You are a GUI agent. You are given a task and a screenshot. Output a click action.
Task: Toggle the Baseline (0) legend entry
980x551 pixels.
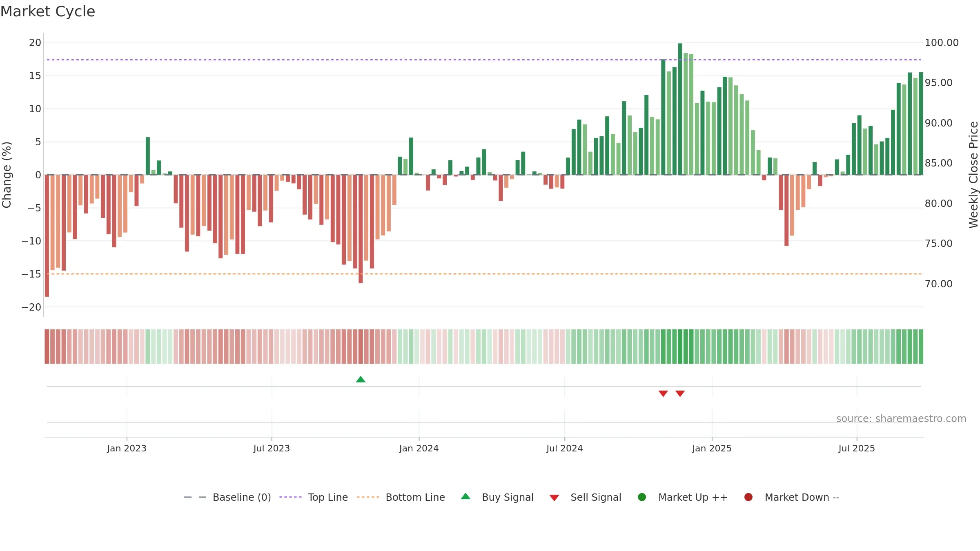tap(227, 497)
